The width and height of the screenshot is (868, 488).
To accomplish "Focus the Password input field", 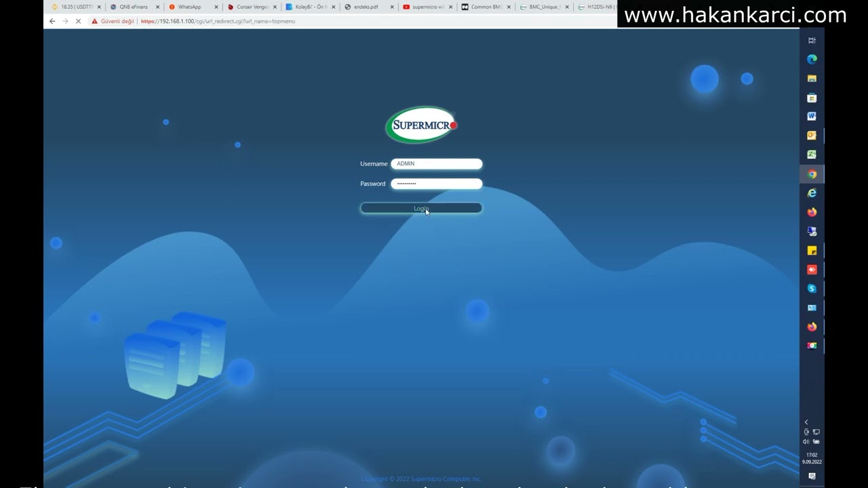I will coord(436,184).
